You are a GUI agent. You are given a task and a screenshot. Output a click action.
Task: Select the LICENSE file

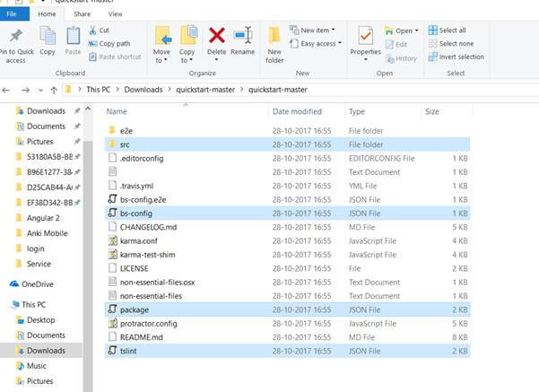pyautogui.click(x=287, y=268)
